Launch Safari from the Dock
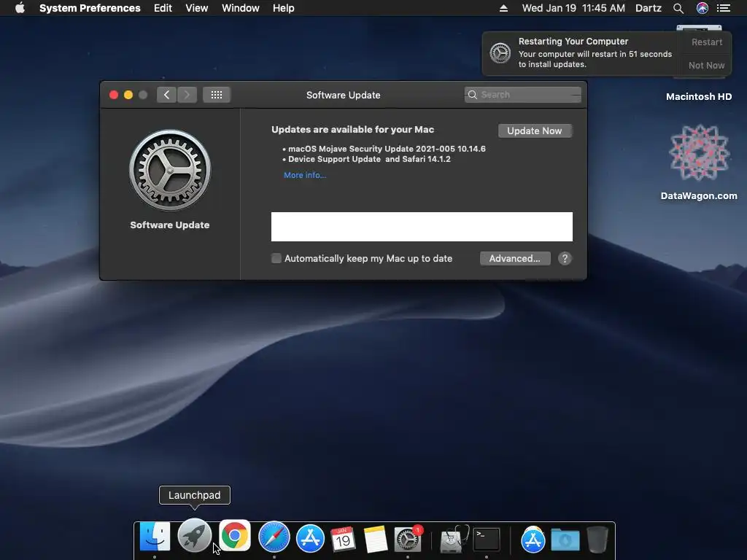 tap(274, 537)
